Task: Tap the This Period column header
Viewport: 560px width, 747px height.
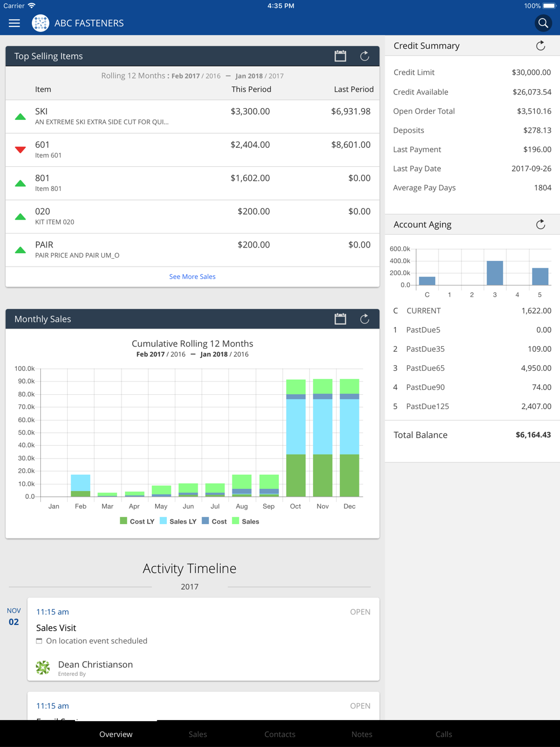Action: pyautogui.click(x=251, y=89)
